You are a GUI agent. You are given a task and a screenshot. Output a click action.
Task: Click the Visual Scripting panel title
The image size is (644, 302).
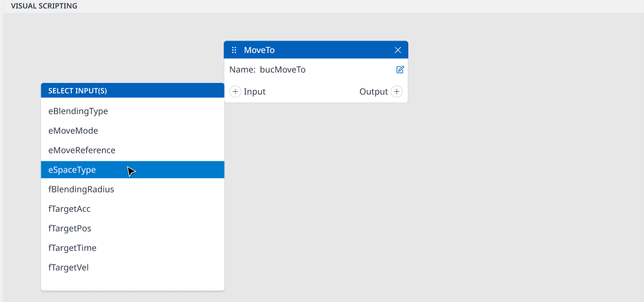pos(44,6)
